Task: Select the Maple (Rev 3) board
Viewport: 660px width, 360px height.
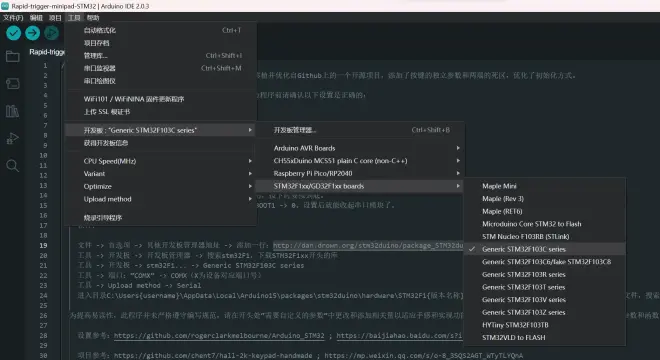Action: [x=545, y=199]
